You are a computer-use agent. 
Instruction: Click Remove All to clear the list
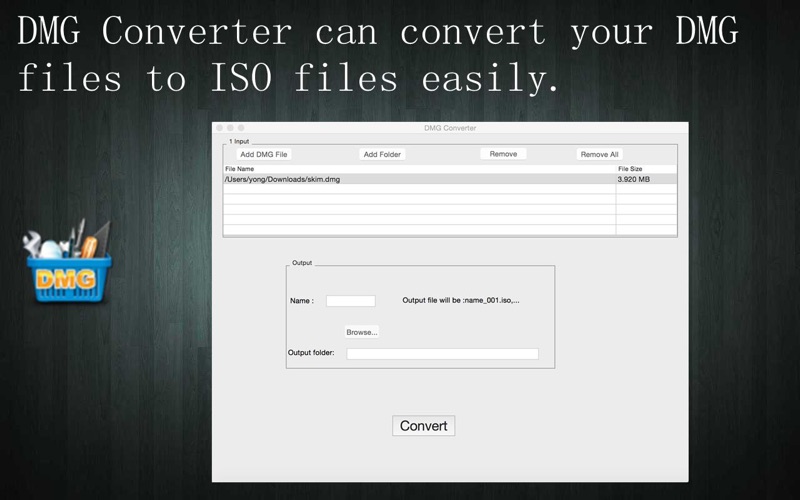click(x=599, y=154)
